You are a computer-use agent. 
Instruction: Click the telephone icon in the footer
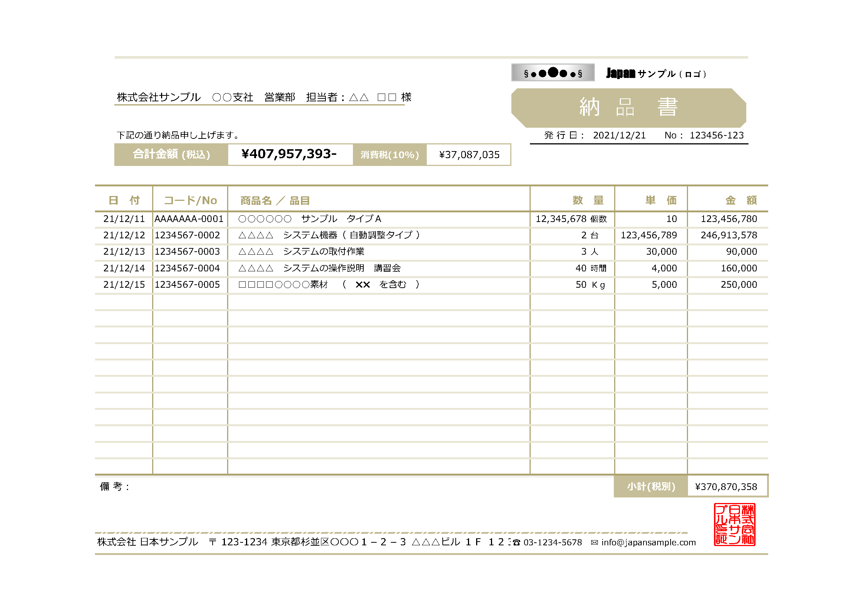[517, 543]
